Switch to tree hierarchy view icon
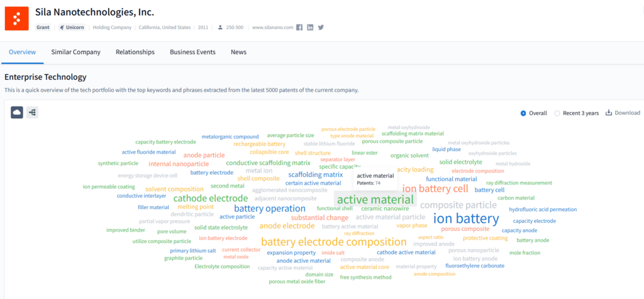 (x=33, y=112)
